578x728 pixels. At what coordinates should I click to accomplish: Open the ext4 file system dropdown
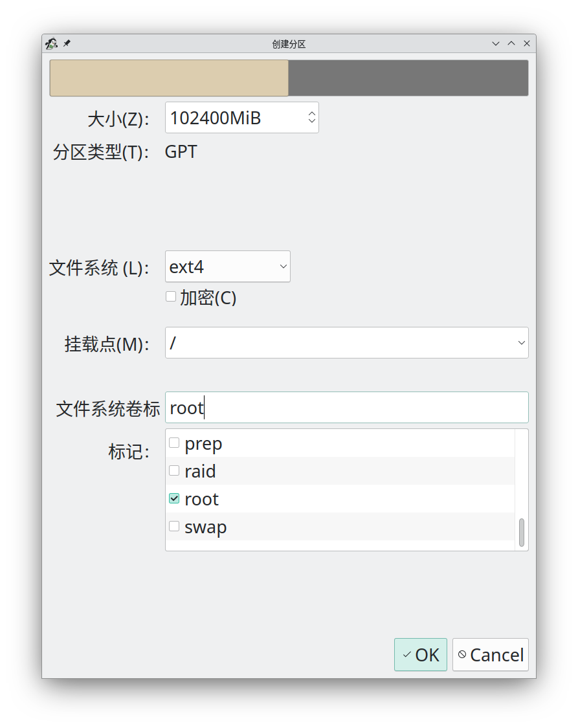click(227, 267)
